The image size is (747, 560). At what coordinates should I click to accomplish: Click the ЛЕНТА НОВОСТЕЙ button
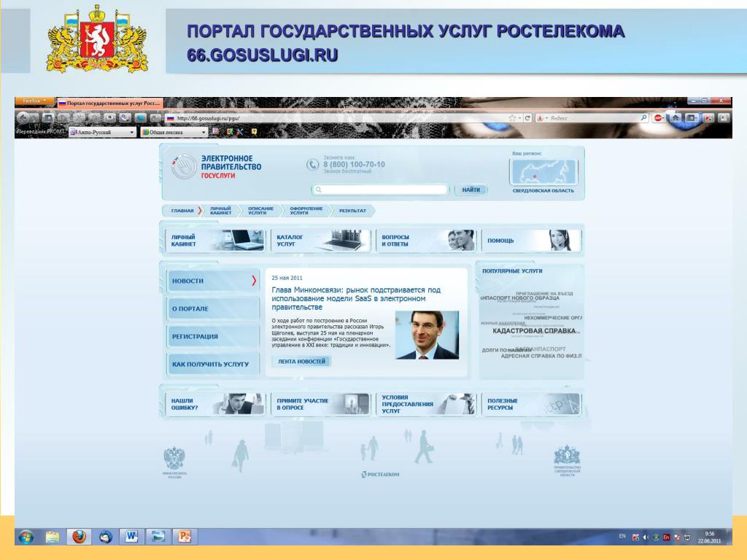pos(301,362)
